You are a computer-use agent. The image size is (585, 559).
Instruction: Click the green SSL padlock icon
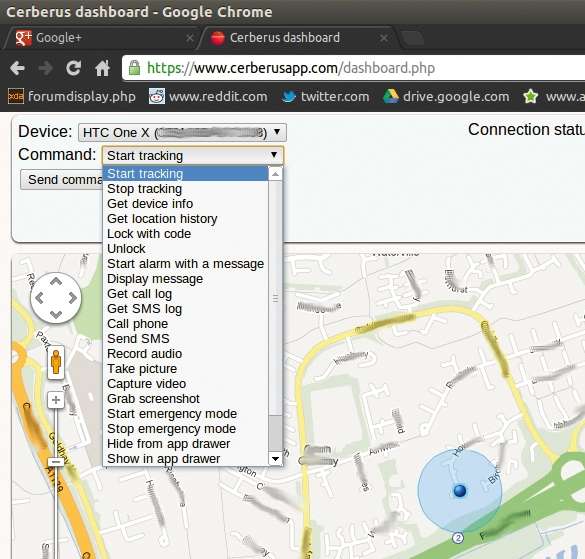click(x=134, y=68)
